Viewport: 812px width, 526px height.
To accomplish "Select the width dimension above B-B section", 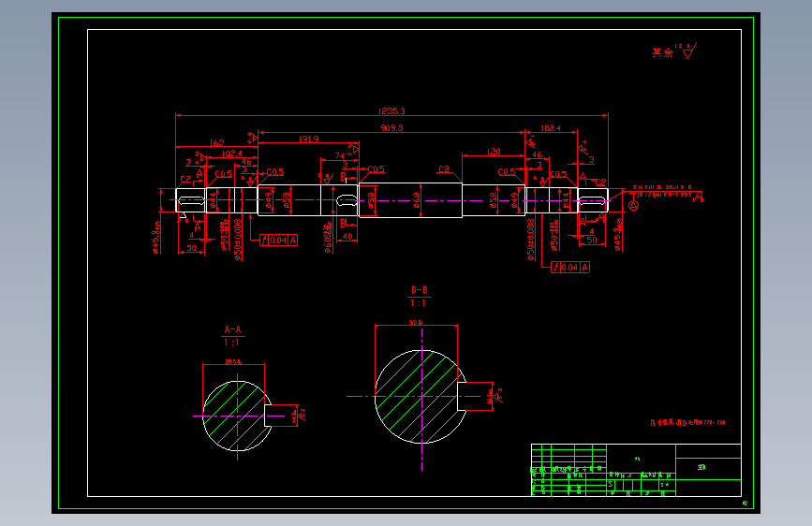I will 416,323.
